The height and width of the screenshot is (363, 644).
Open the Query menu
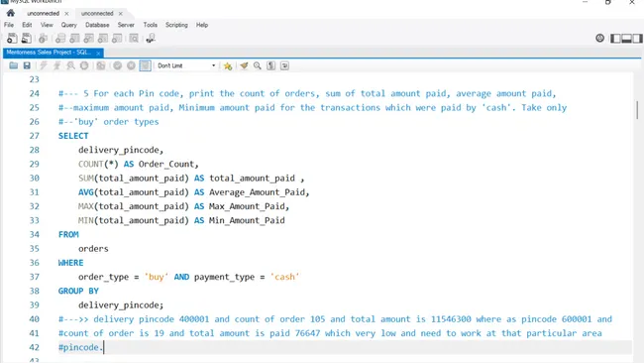coord(69,25)
